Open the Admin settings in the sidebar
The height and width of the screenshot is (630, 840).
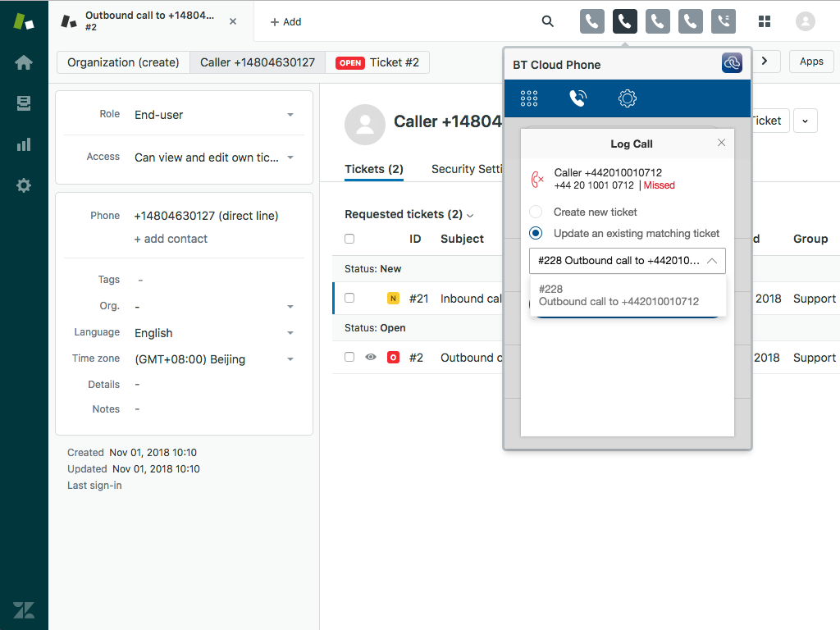click(23, 185)
